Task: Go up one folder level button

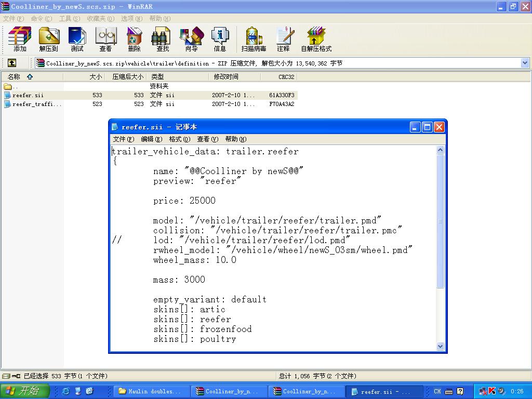Action: coord(11,63)
